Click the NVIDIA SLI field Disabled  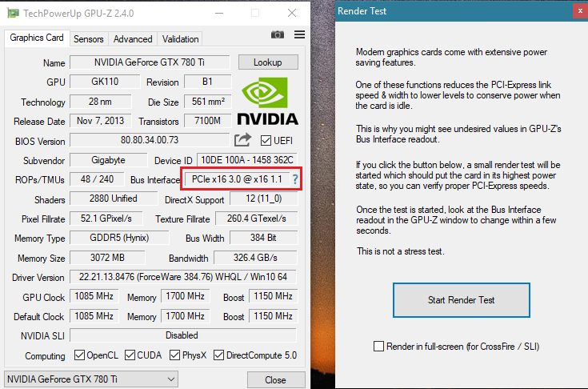coord(183,335)
